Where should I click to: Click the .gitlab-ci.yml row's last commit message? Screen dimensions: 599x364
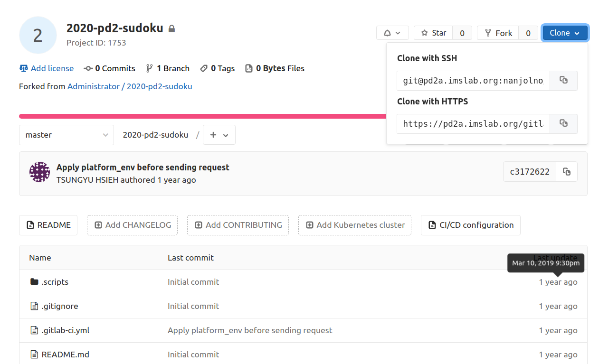pos(250,330)
